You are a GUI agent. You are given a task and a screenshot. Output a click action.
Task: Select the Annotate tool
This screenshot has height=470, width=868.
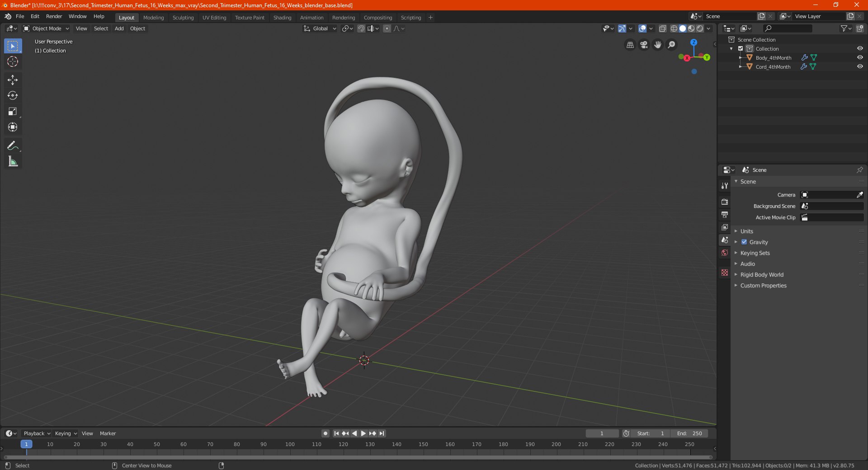click(13, 146)
